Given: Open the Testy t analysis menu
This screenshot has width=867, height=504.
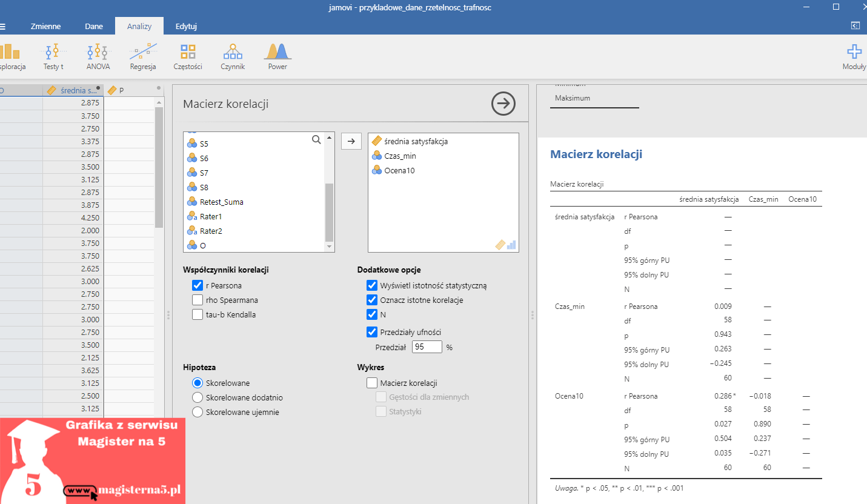Looking at the screenshot, I should tap(53, 56).
